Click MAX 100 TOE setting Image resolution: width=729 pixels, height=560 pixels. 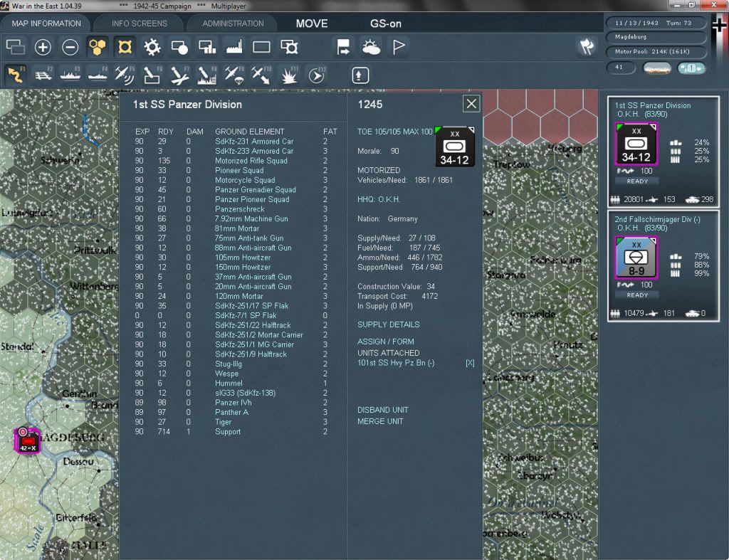[417, 132]
